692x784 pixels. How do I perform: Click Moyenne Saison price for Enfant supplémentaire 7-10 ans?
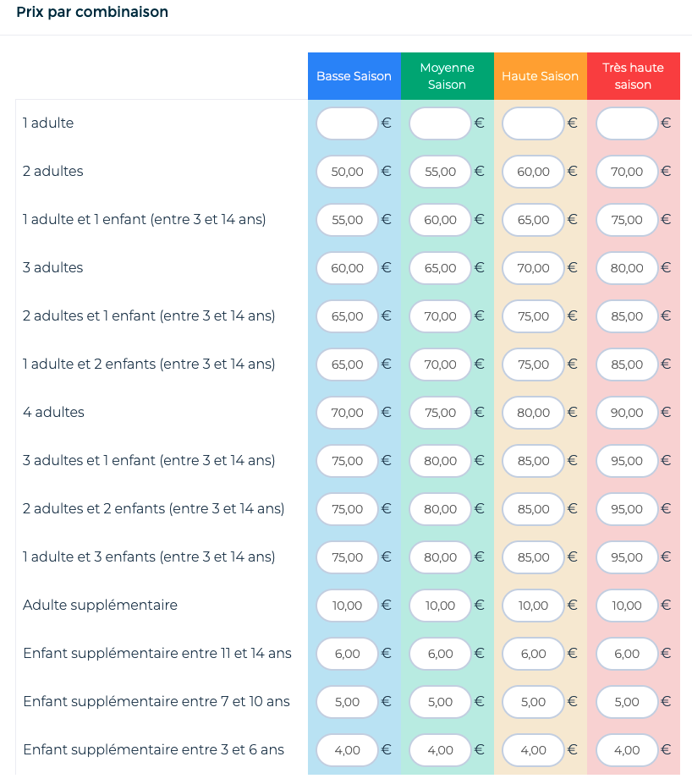tap(440, 702)
